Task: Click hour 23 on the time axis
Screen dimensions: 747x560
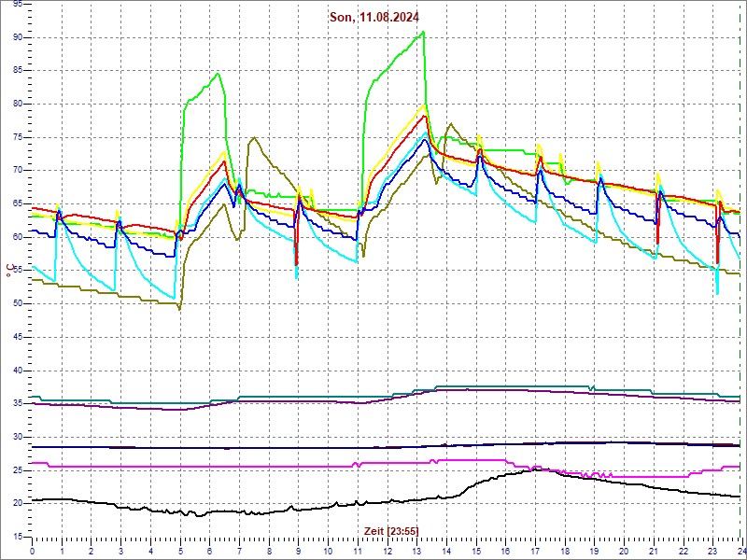Action: pos(712,550)
